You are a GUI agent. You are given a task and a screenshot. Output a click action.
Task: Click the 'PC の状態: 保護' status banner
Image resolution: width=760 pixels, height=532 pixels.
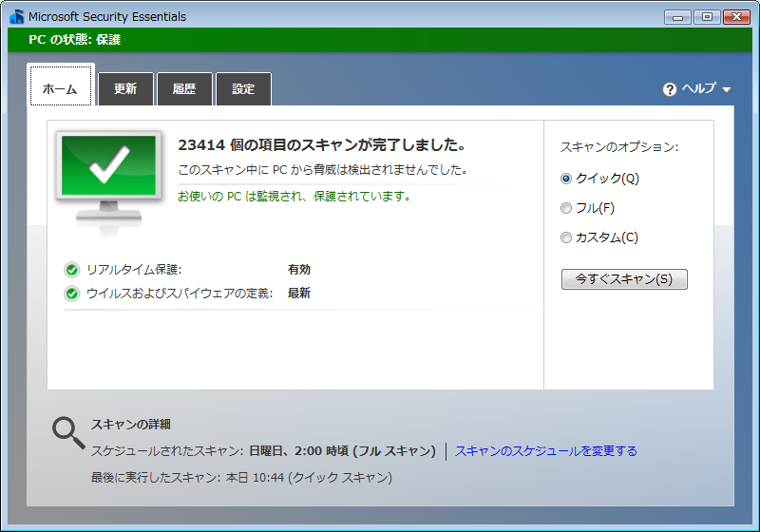point(379,40)
